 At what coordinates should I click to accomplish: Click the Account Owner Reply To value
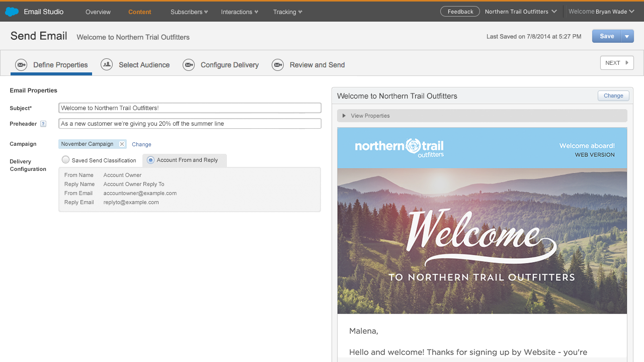point(134,184)
